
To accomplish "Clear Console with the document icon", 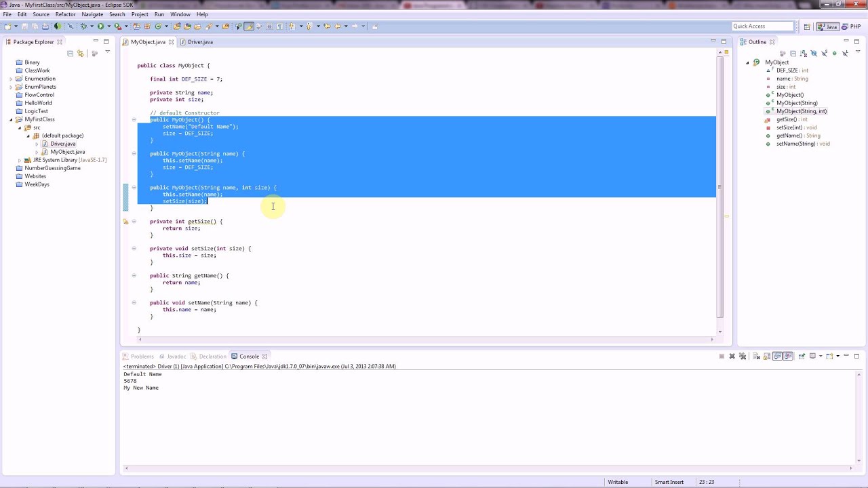I will coord(756,357).
